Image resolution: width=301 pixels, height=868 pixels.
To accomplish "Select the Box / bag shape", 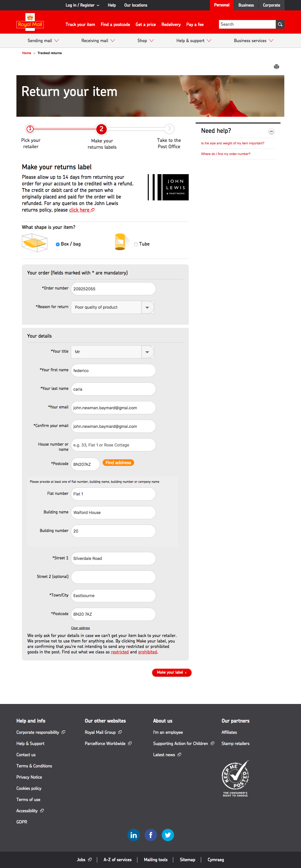I will [58, 244].
